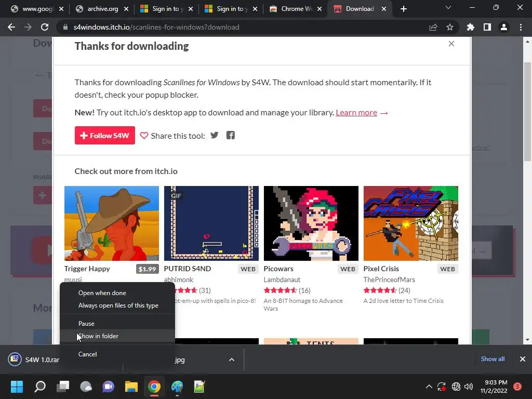Show hidden system tray icons

pos(429,387)
